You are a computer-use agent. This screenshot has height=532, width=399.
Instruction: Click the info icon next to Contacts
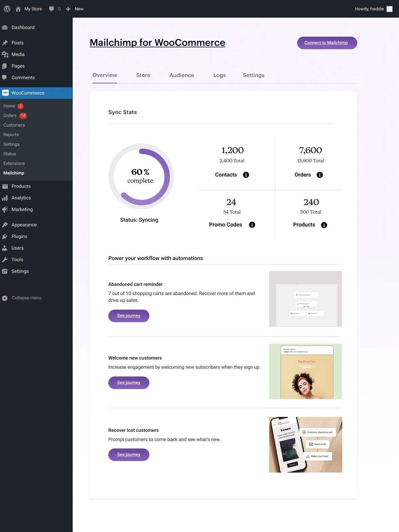pos(246,175)
